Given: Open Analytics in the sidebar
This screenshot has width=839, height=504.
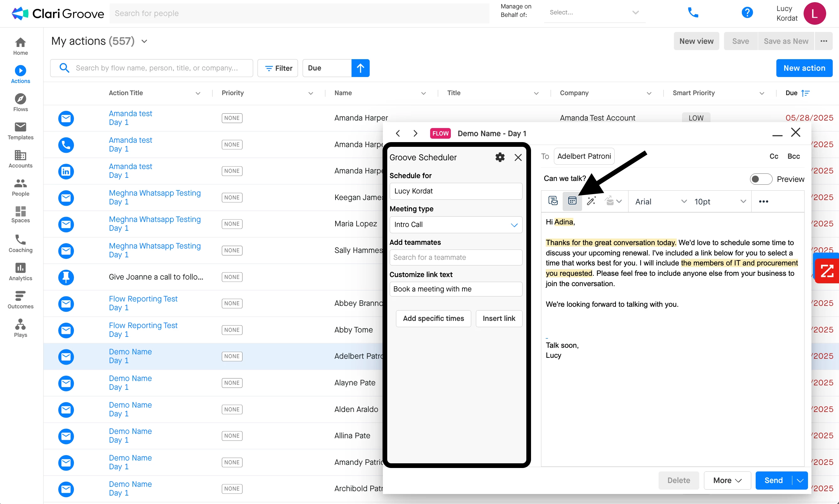Looking at the screenshot, I should (20, 271).
